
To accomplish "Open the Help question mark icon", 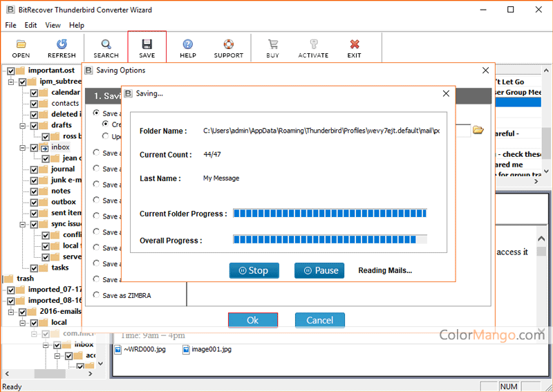I will point(187,44).
